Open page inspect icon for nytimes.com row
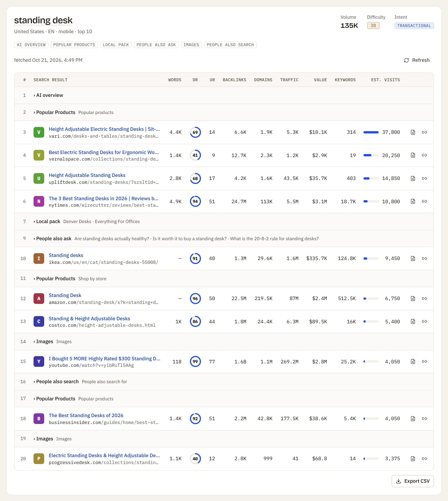Image resolution: width=448 pixels, height=501 pixels. [413, 201]
